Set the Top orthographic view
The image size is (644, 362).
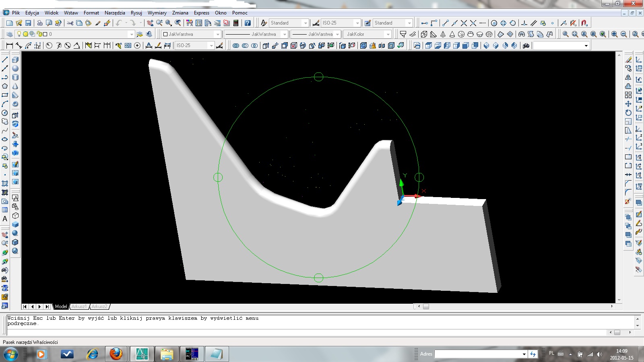point(429,45)
